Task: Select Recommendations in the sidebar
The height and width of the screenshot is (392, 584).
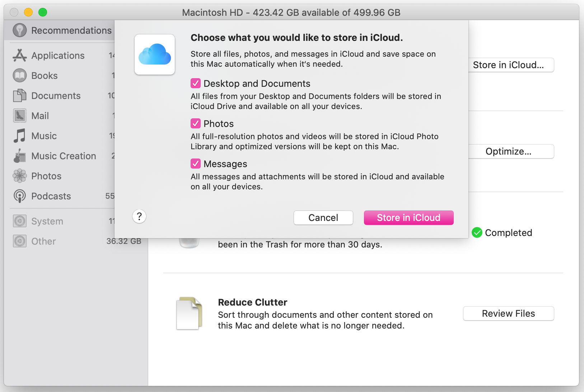Action: coord(60,30)
